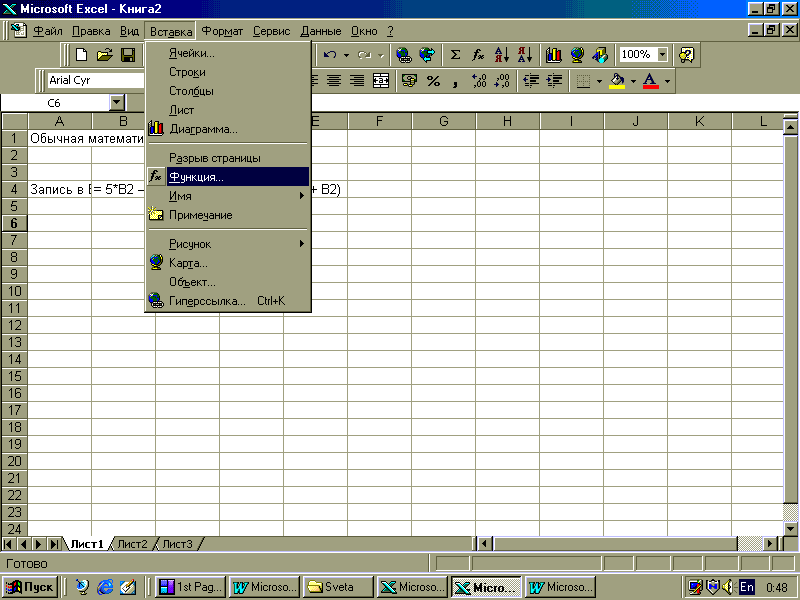The image size is (800, 600).
Task: Click the Align Right icon
Action: click(357, 81)
